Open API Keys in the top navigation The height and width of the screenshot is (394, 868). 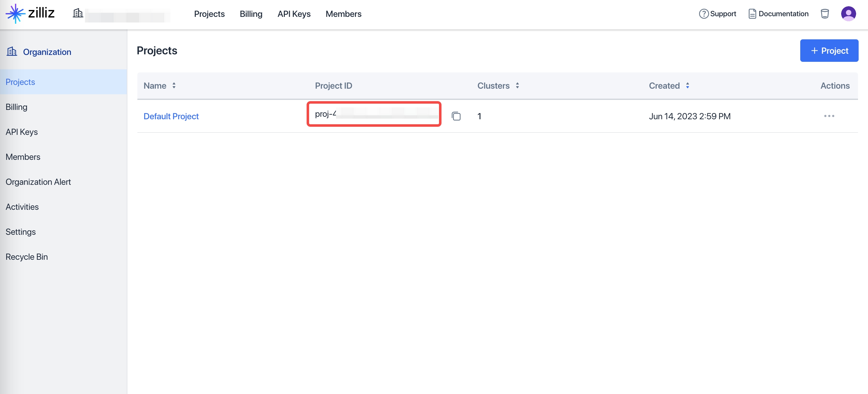[x=294, y=14]
